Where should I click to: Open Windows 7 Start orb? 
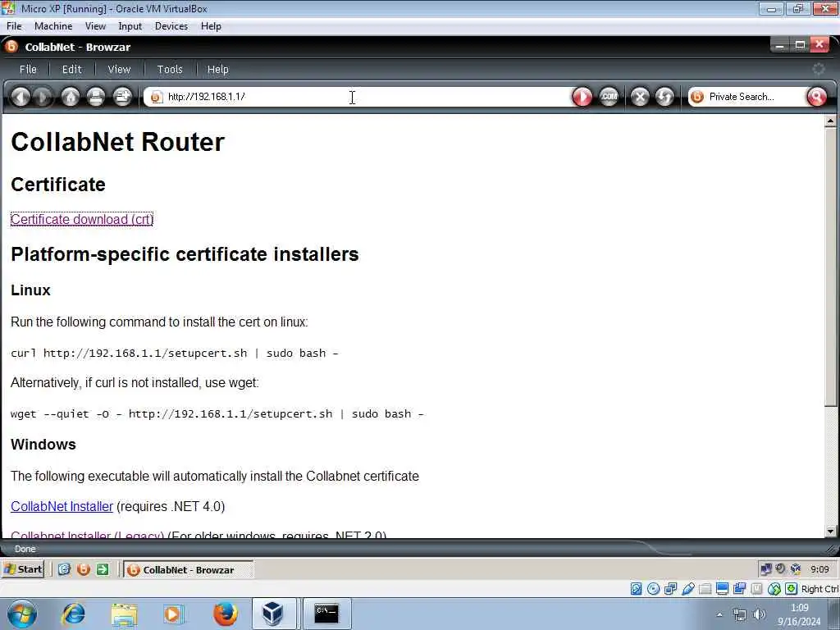(22, 614)
